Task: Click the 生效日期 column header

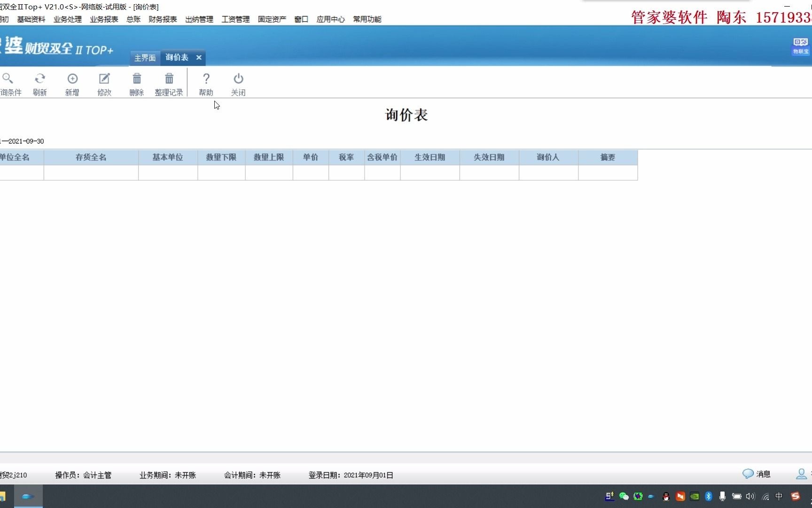Action: pos(430,158)
